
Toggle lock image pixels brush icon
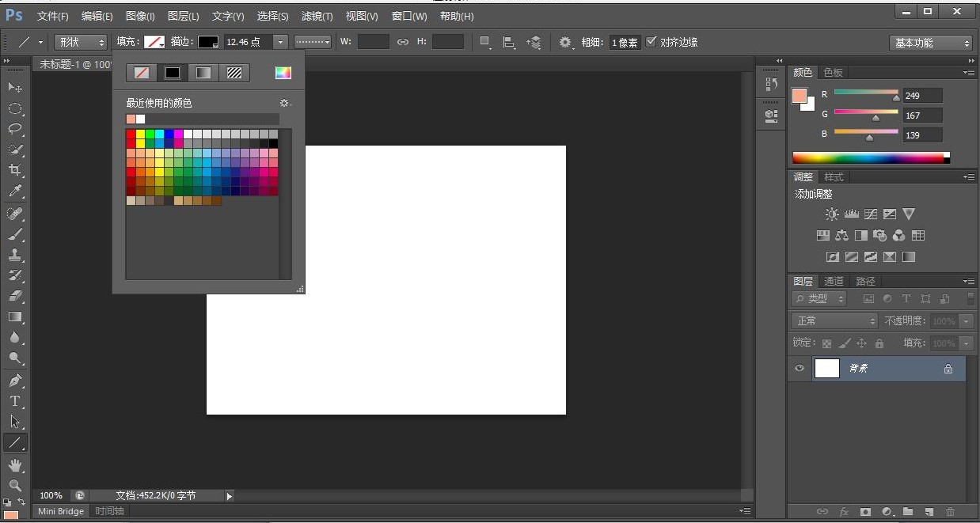(x=845, y=343)
